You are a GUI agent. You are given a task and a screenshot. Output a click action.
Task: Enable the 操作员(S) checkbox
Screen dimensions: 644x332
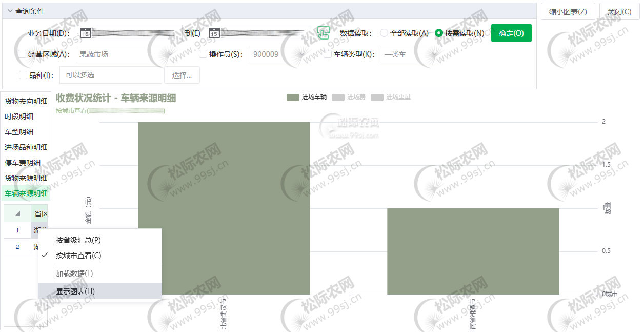(203, 54)
